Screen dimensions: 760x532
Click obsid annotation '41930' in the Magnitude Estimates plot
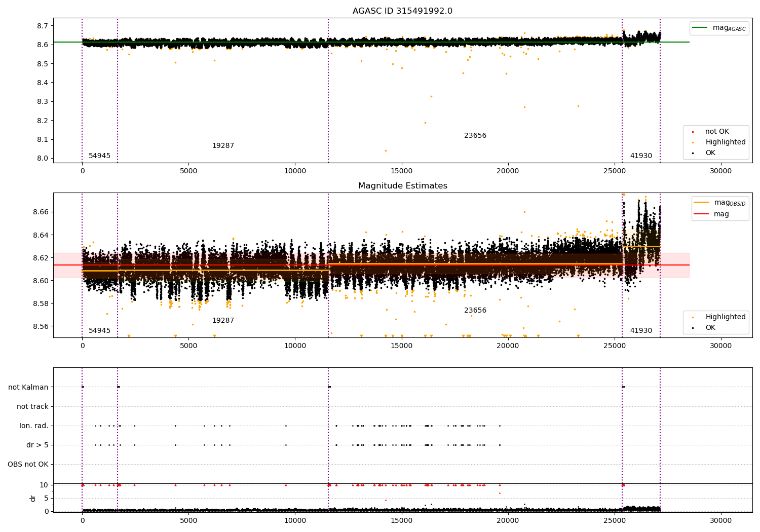tap(641, 331)
